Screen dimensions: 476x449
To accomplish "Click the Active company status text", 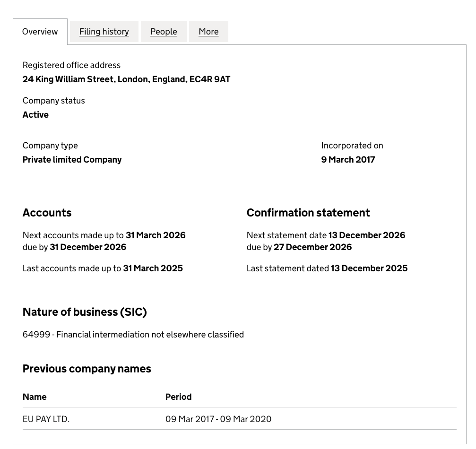I will pos(35,115).
